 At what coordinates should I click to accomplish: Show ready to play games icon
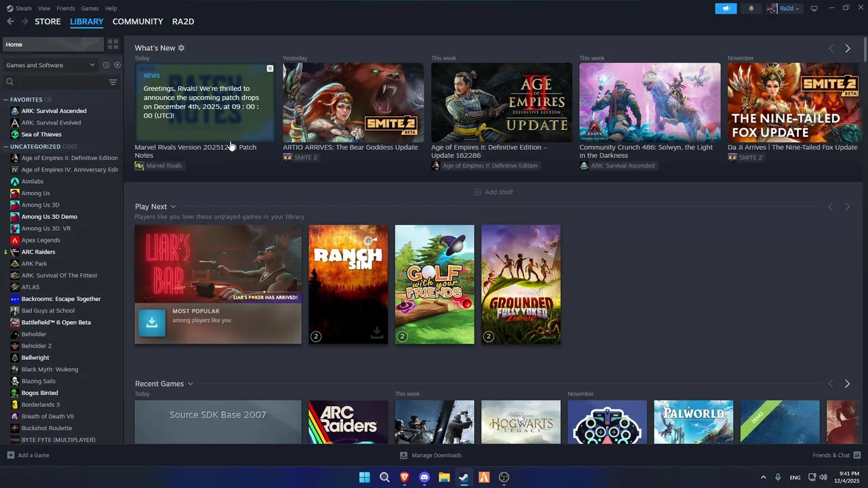[x=117, y=65]
